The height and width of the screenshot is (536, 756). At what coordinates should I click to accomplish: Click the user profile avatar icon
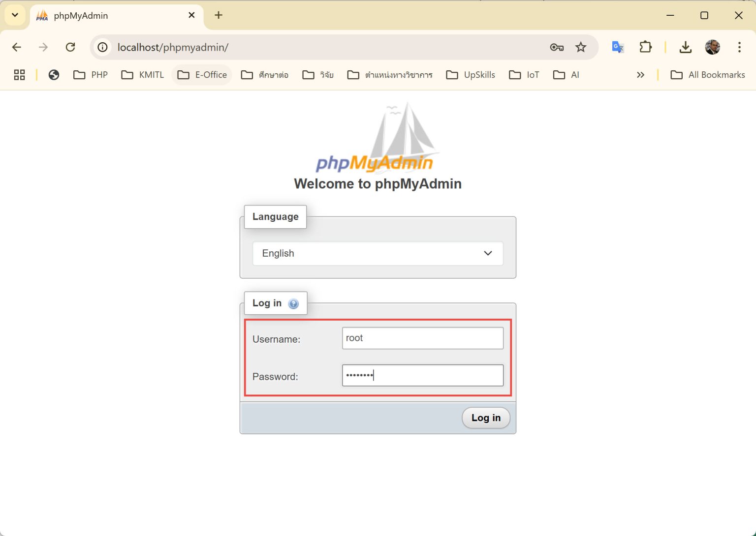tap(712, 47)
